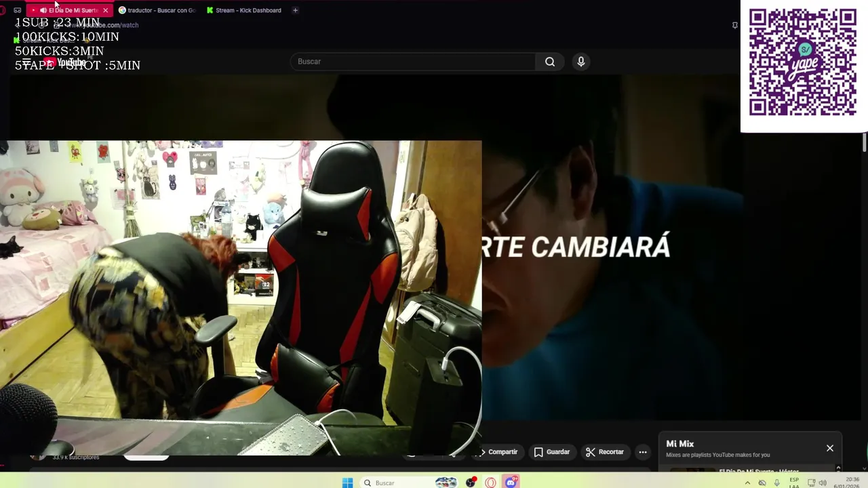Open OBS Studio taskbar icon
Image resolution: width=868 pixels, height=488 pixels.
(471, 483)
